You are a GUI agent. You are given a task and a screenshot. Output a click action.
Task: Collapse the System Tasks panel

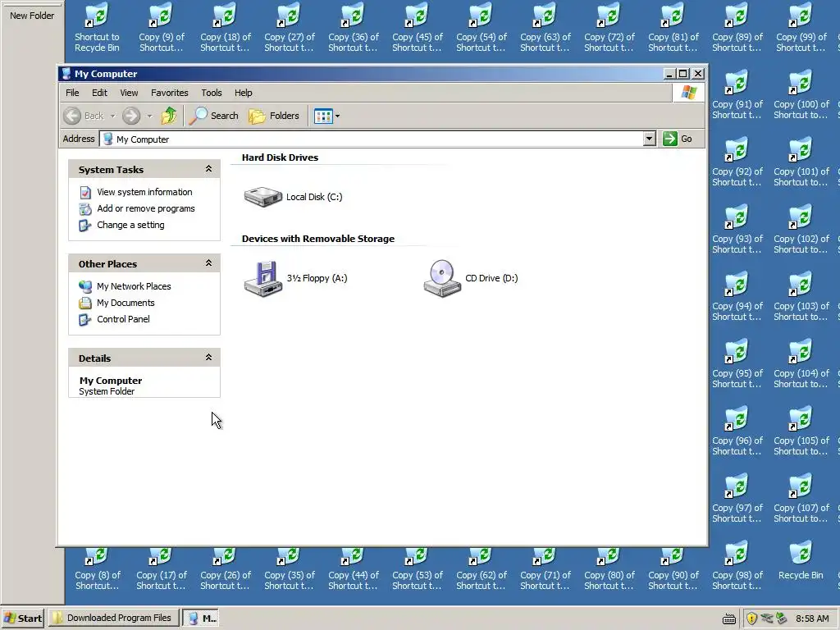tap(208, 169)
